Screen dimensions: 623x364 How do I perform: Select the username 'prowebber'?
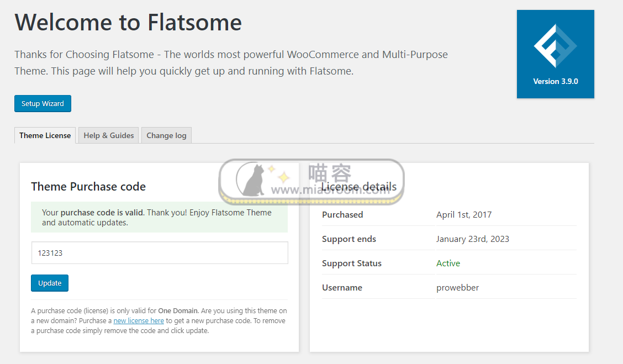(457, 288)
